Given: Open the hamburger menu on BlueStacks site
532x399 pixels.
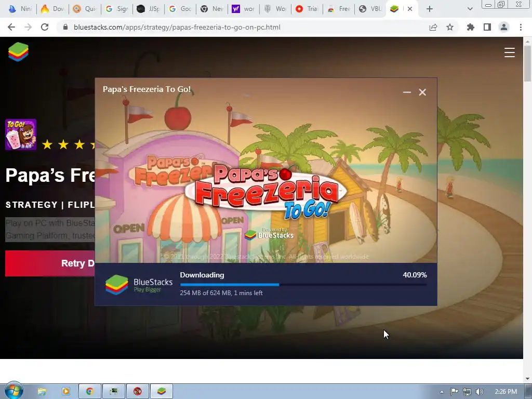Looking at the screenshot, I should coord(509,52).
